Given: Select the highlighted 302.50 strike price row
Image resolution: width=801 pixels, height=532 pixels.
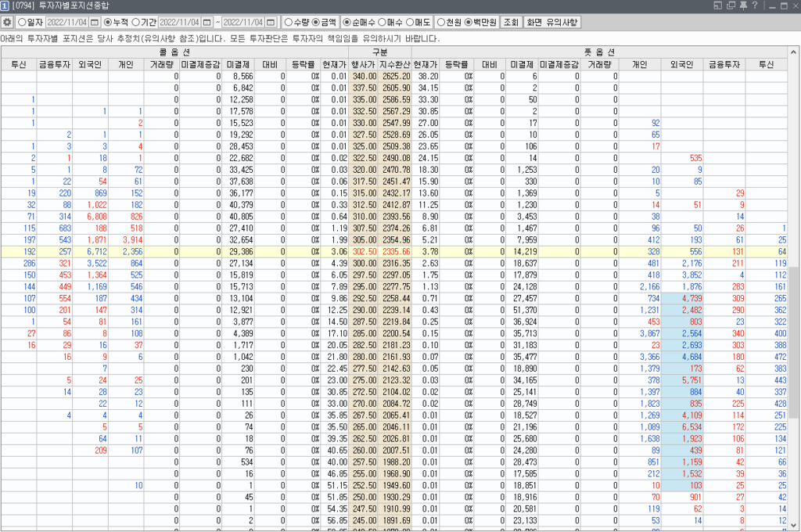Looking at the screenshot, I should 364,252.
